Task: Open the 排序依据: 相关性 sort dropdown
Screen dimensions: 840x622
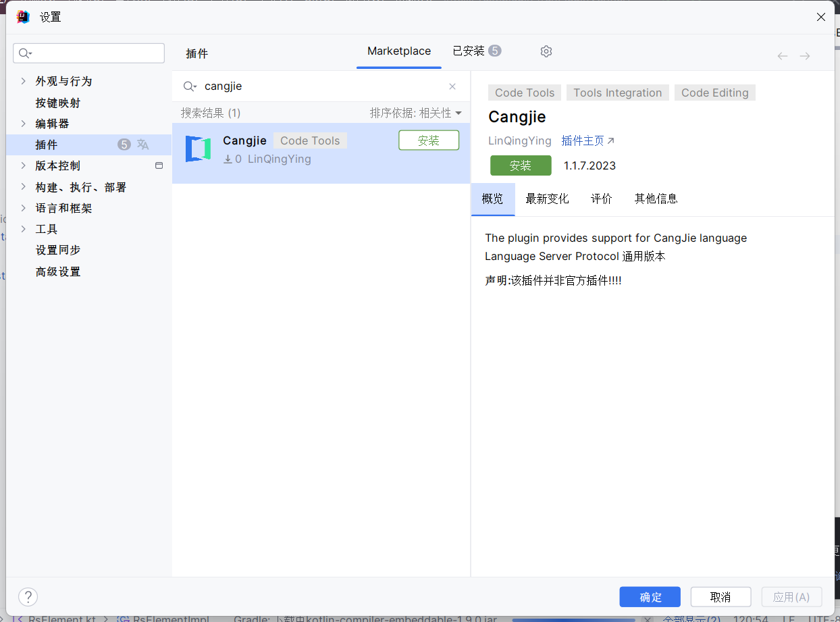Action: pyautogui.click(x=415, y=113)
